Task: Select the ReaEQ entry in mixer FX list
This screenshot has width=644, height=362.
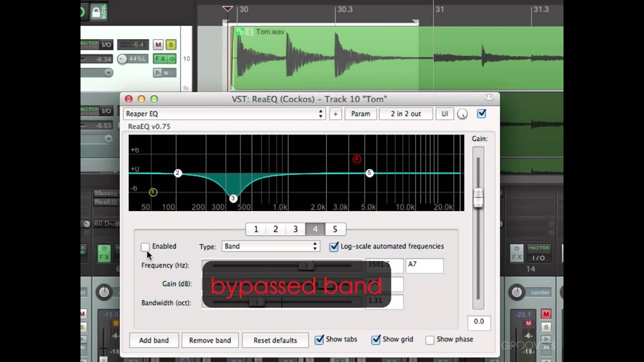Action: [106, 202]
